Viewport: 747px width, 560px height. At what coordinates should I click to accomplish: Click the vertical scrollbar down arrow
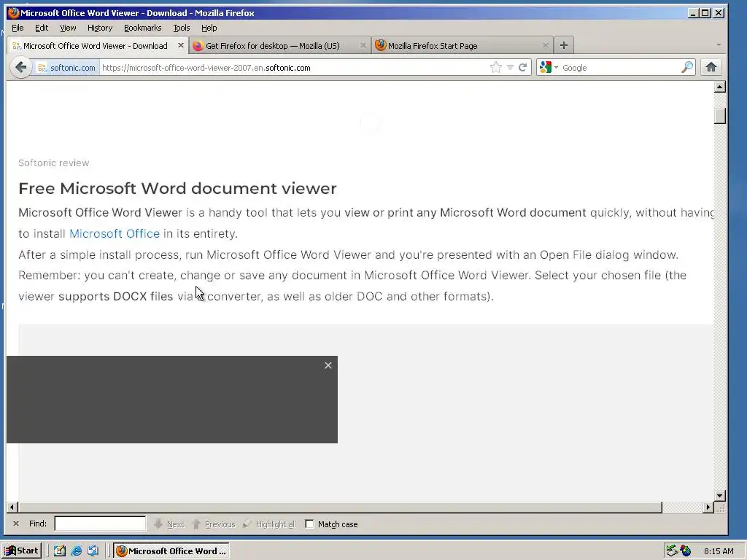point(720,496)
